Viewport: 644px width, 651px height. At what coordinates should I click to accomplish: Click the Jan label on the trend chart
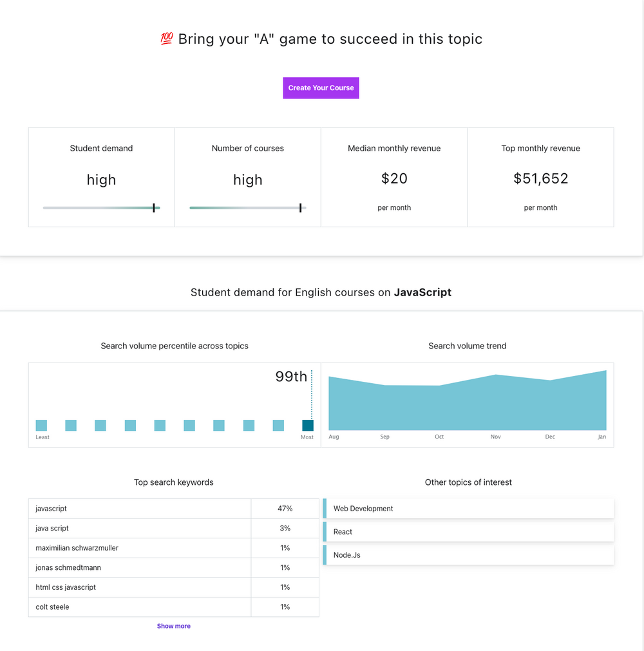pos(601,437)
